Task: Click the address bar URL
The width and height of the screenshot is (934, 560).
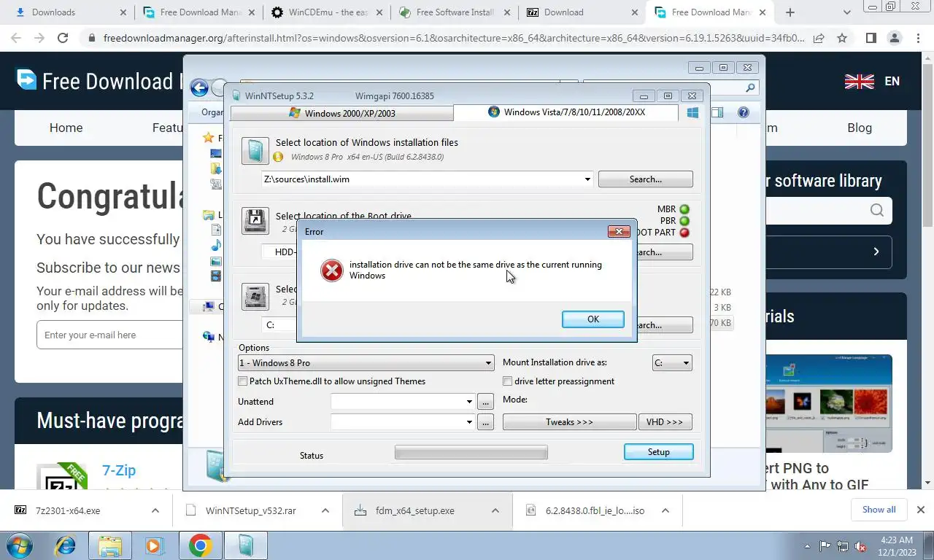Action: click(454, 38)
